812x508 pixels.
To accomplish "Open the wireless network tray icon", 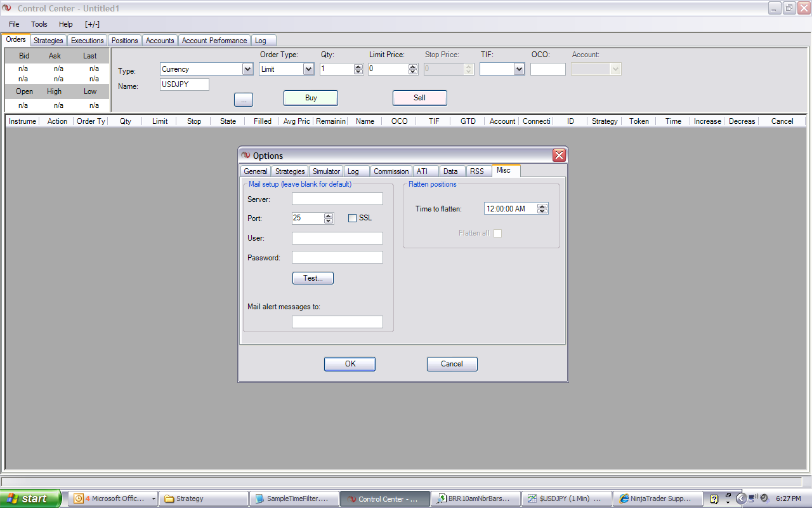I will tap(753, 498).
